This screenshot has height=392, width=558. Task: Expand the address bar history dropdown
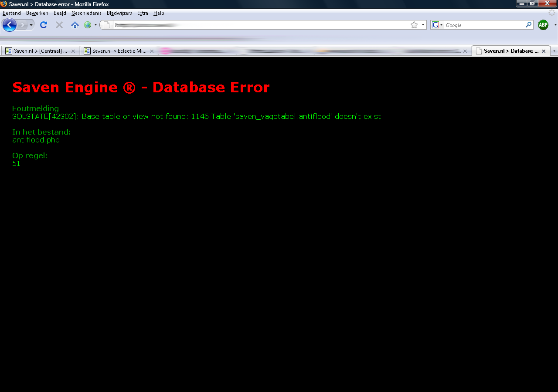[423, 25]
